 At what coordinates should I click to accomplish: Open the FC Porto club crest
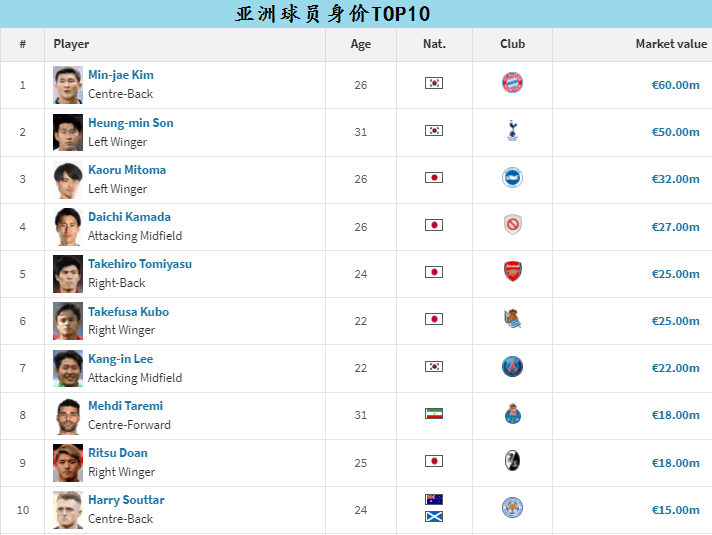(513, 414)
